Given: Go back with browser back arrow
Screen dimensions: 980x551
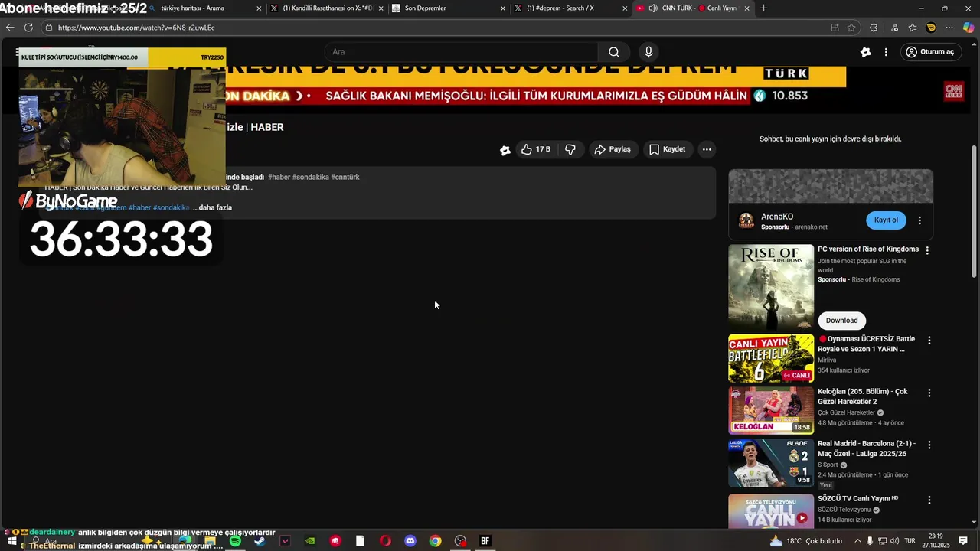Looking at the screenshot, I should pos(10,28).
